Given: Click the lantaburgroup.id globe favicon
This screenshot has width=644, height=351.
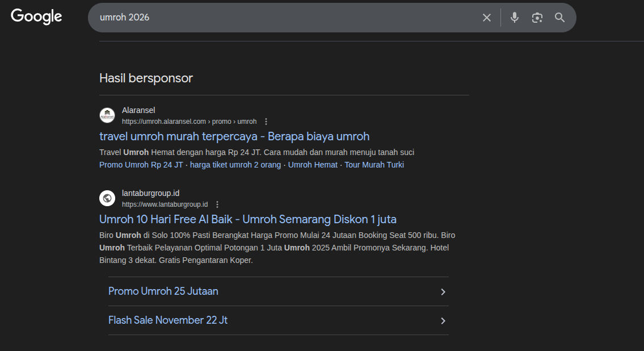Looking at the screenshot, I should pyautogui.click(x=107, y=198).
